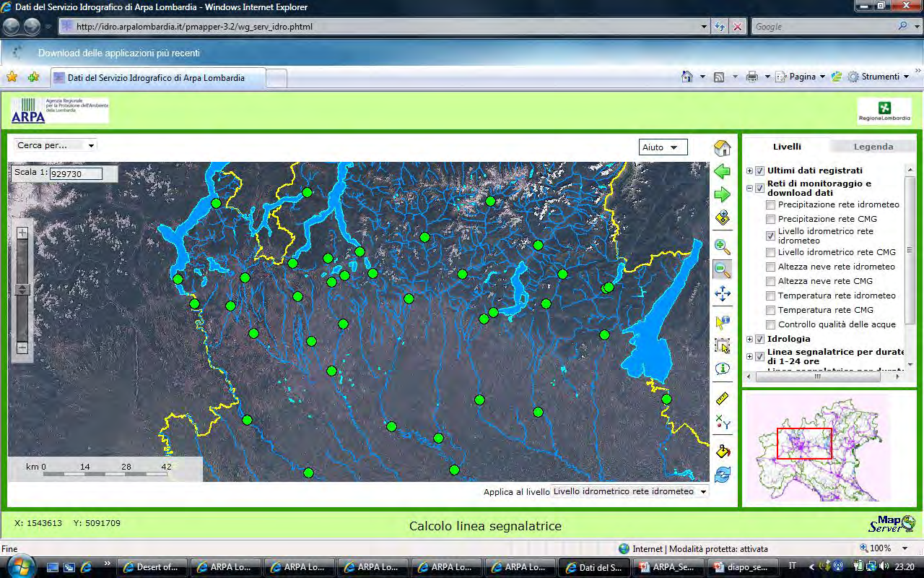Open the Cerca per... dropdown
The image size is (924, 578).
tap(56, 145)
